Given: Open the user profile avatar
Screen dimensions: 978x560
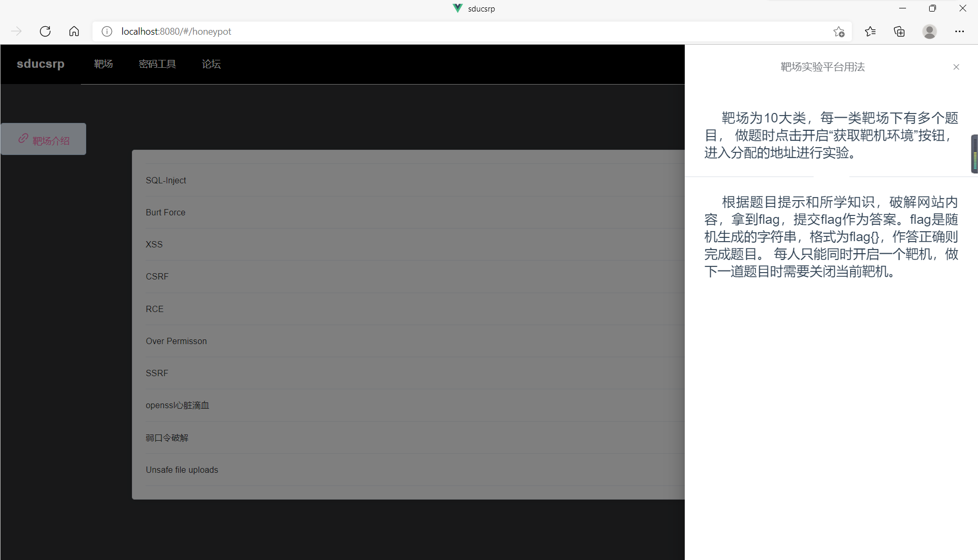Looking at the screenshot, I should [x=929, y=32].
